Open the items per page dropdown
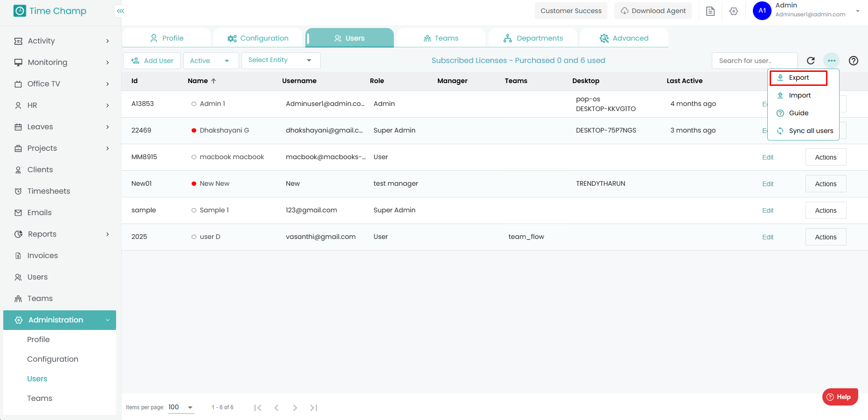Viewport: 868px width, 420px height. click(x=181, y=407)
